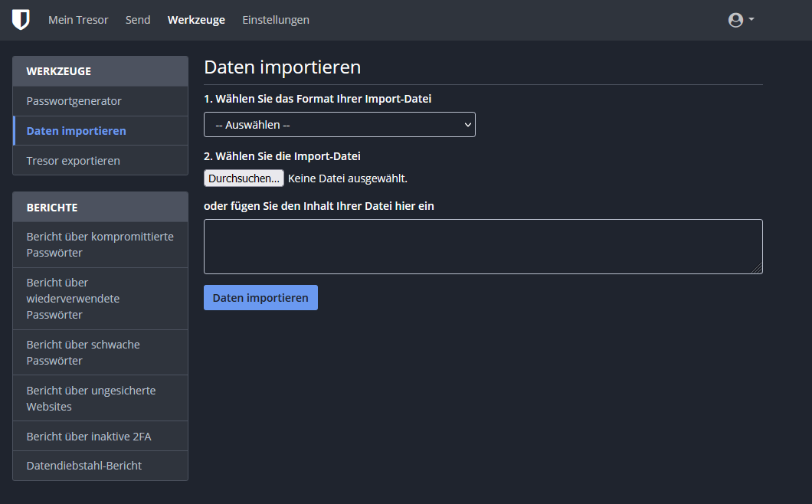Open the Datendiebstahl-Bericht
812x504 pixels.
coord(84,466)
